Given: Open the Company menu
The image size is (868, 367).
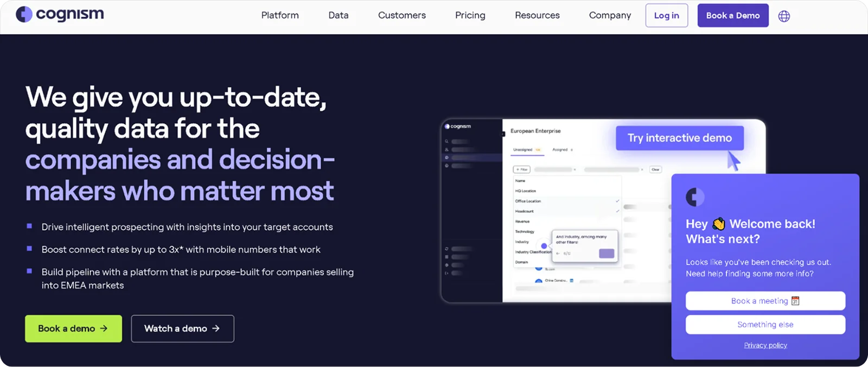Looking at the screenshot, I should [x=610, y=15].
